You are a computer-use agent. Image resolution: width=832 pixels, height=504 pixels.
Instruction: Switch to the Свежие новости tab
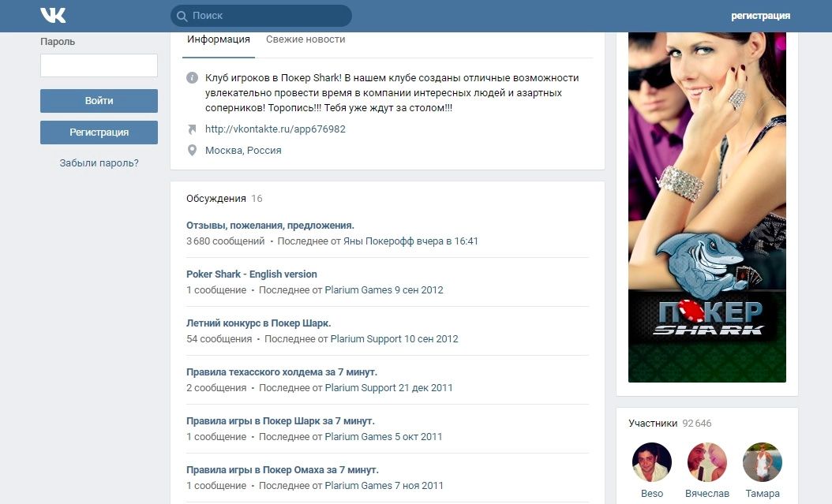[305, 39]
